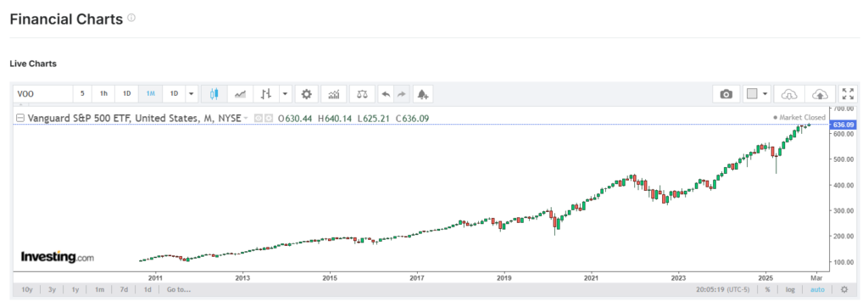
Task: Select the 1h interval
Action: [x=103, y=93]
